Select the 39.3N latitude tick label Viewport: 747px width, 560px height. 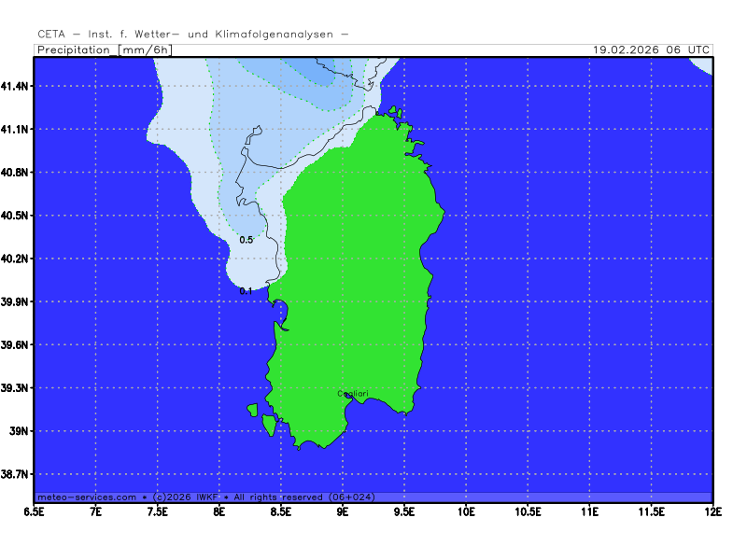(15, 388)
